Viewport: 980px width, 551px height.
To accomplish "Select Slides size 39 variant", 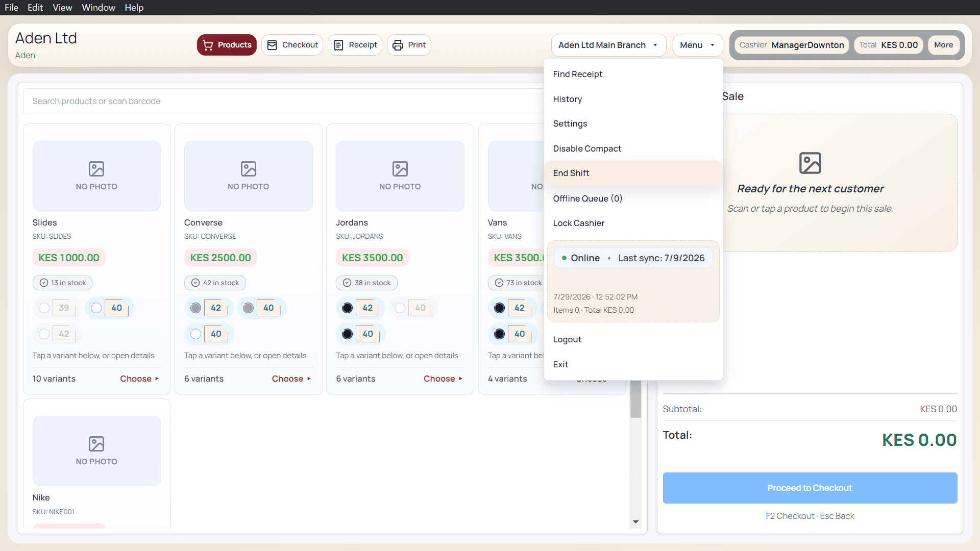I will coord(57,308).
